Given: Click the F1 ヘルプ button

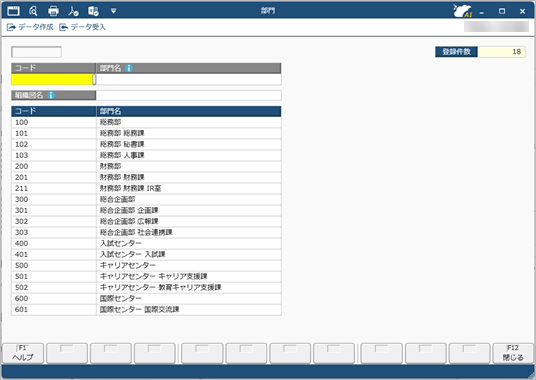Looking at the screenshot, I should point(23,353).
